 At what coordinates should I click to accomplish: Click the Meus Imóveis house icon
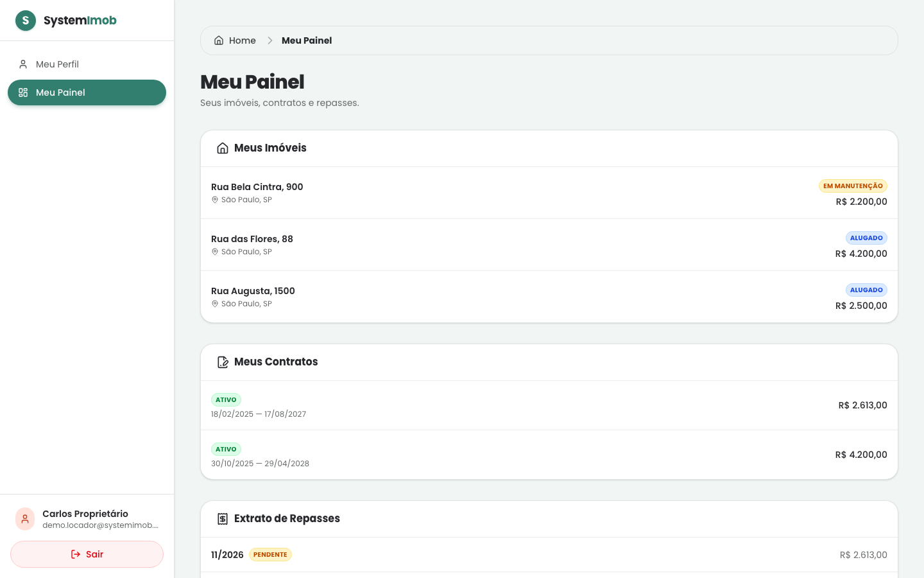(x=223, y=148)
